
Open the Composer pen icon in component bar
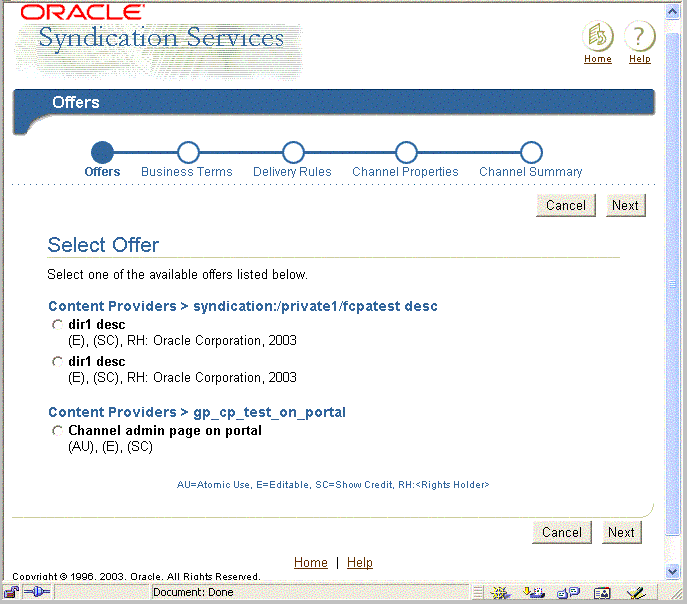(636, 593)
